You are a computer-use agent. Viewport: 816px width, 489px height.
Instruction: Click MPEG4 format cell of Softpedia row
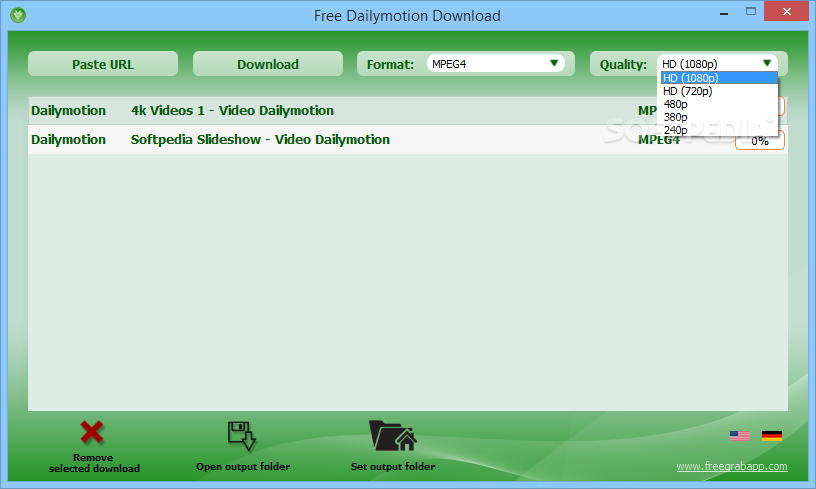[659, 140]
